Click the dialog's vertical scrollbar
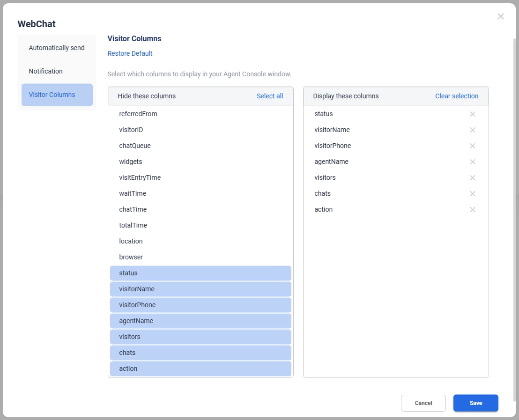519x420 pixels. (x=515, y=211)
